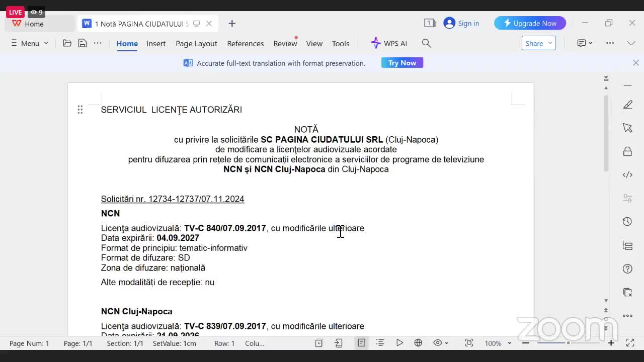
Task: Click the Save icon in toolbar
Action: (83, 43)
